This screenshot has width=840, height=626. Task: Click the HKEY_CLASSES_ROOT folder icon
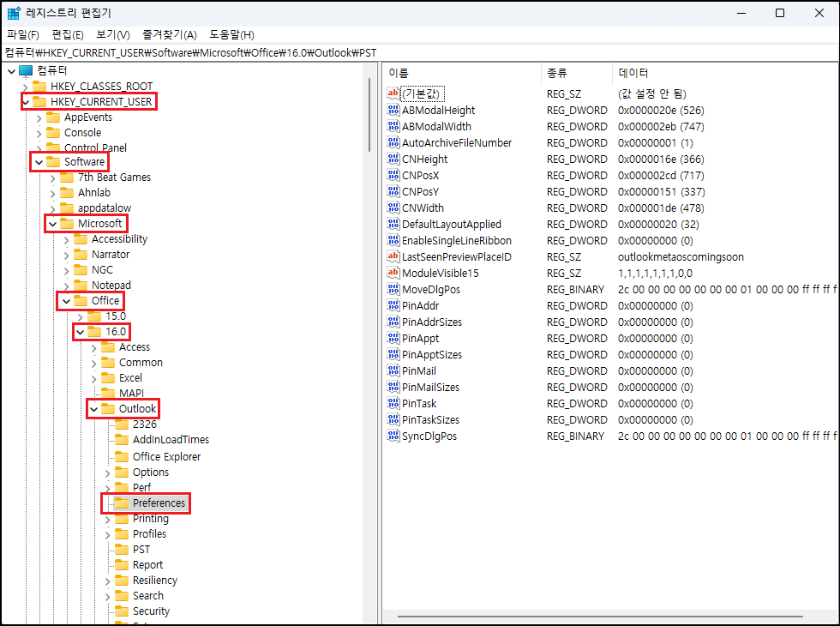[x=39, y=87]
